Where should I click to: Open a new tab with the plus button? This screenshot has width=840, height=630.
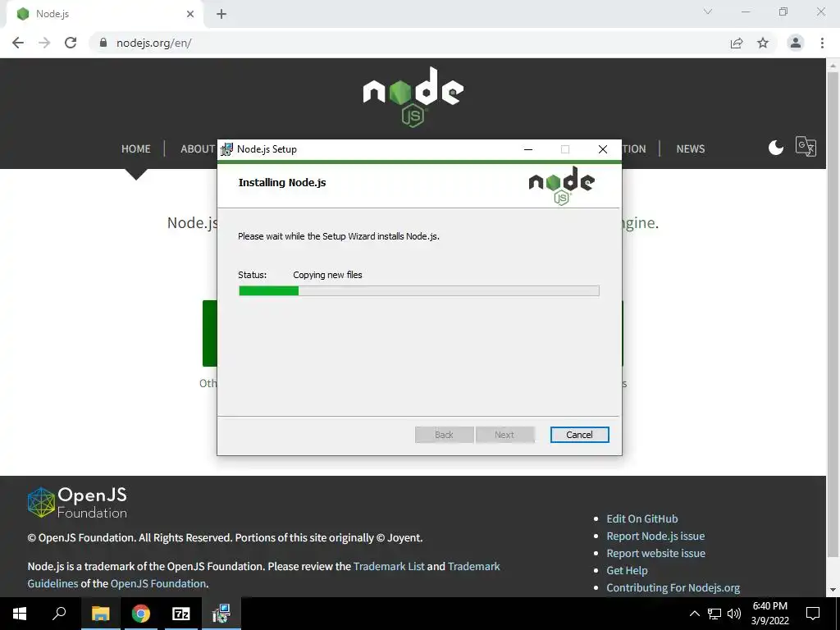tap(221, 14)
